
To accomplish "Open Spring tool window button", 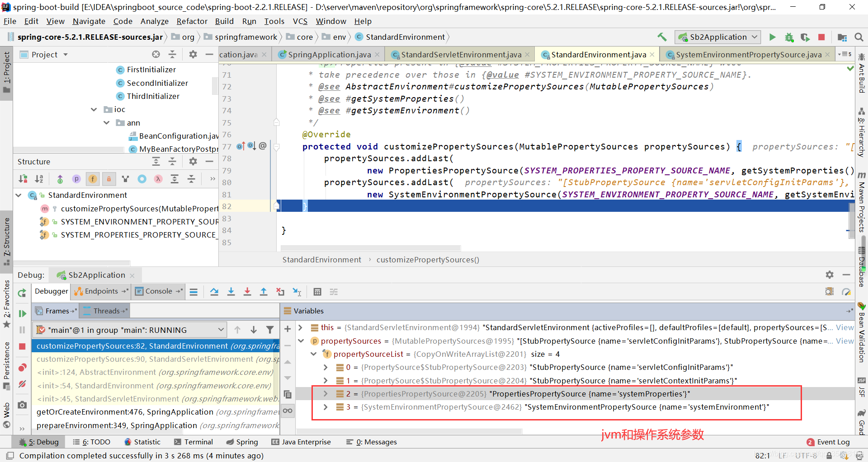I will (242, 442).
